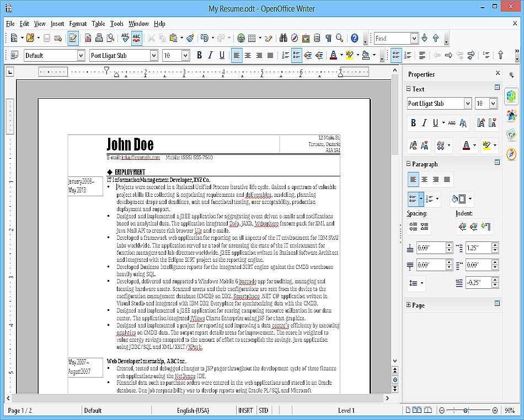Click Switch to Hanging Indent button
Viewport: 524px width, 420px height.
click(485, 227)
